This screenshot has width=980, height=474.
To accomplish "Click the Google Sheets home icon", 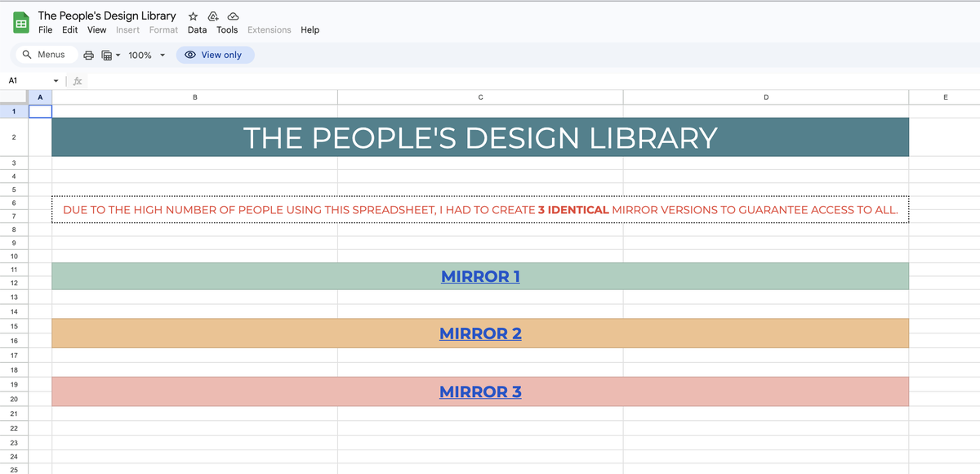I will coord(21,24).
